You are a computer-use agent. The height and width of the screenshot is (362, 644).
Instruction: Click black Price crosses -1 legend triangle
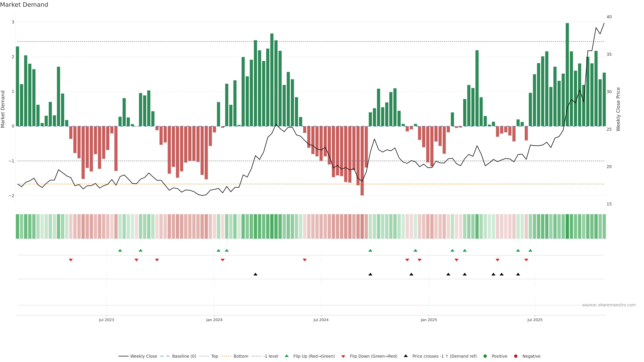406,356
